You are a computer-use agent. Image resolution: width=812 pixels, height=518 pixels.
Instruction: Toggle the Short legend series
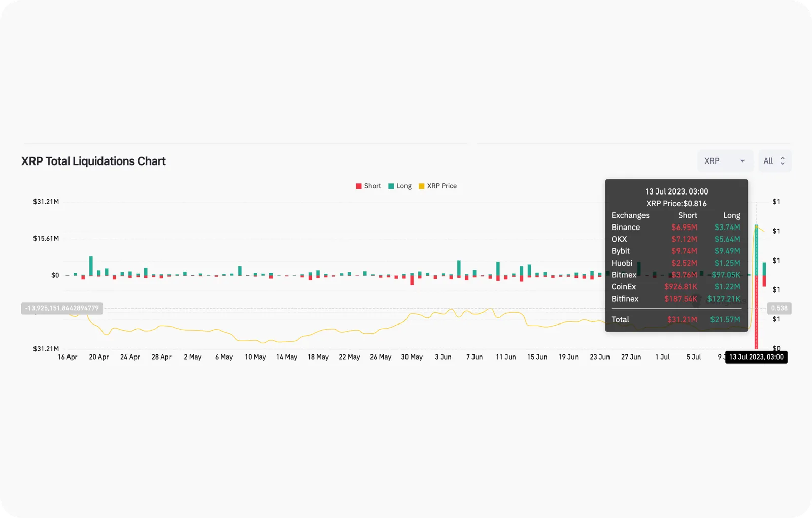pos(368,186)
